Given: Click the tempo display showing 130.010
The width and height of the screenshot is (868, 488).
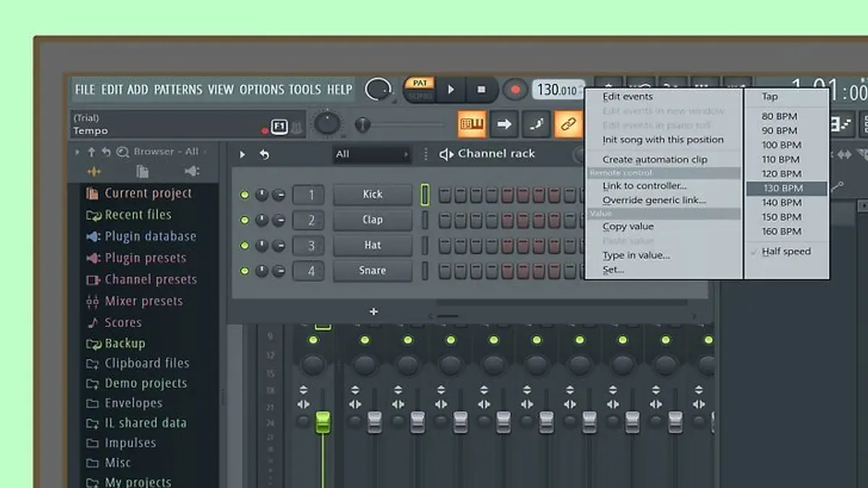Looking at the screenshot, I should (558, 90).
